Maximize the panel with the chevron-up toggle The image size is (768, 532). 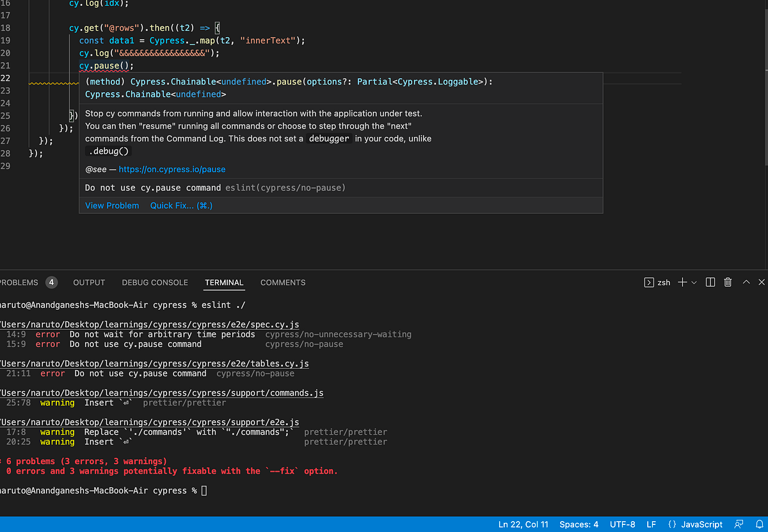(x=746, y=282)
